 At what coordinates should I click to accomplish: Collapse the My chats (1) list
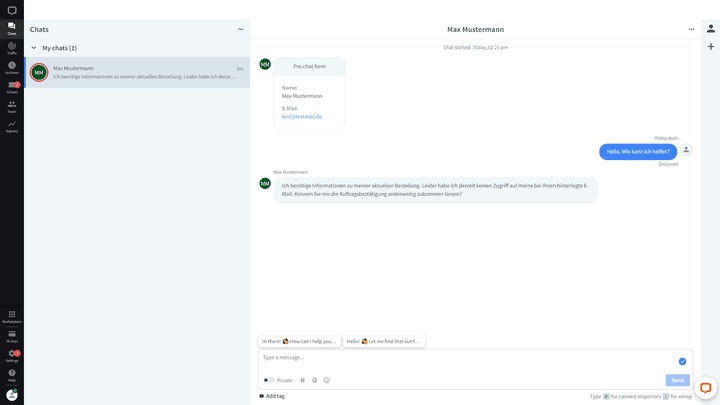(34, 48)
